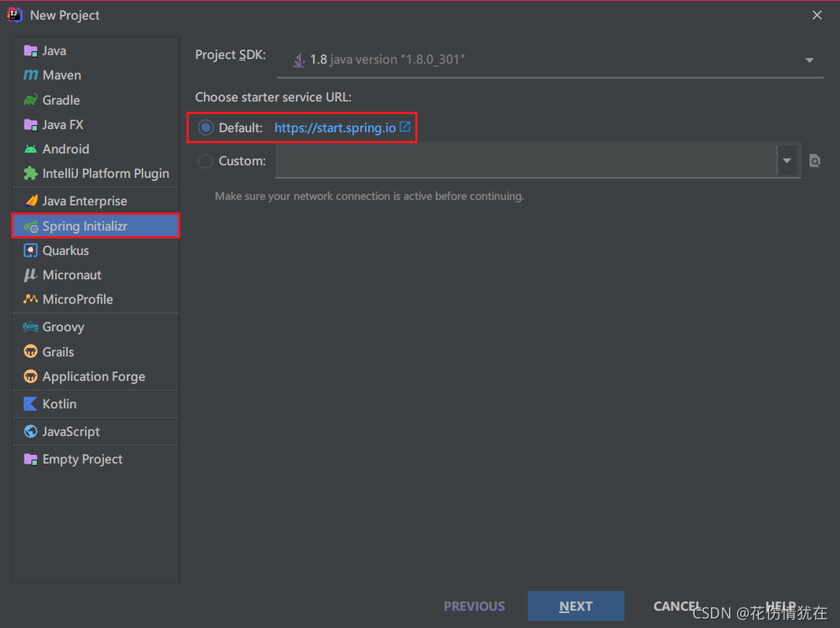Select the 'Application Forge' label in list
This screenshot has height=628, width=840.
click(x=94, y=376)
